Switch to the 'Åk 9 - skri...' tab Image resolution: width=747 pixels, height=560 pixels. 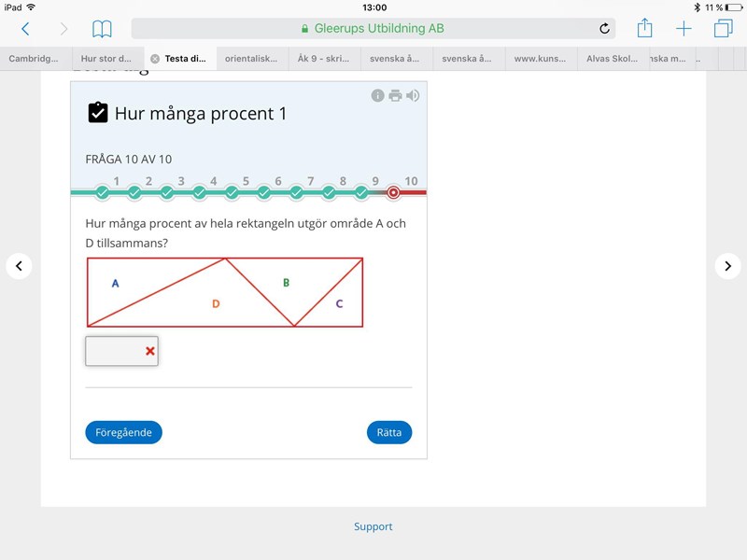point(324,59)
